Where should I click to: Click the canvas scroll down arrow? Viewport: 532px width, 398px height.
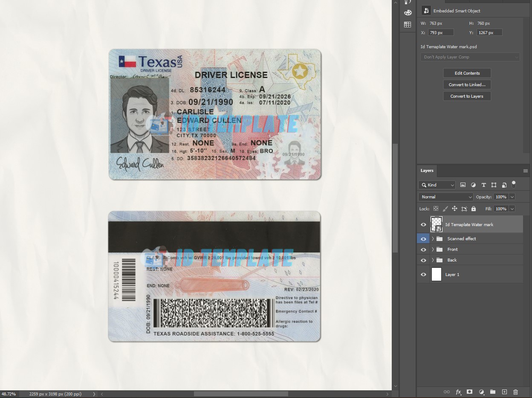(395, 386)
